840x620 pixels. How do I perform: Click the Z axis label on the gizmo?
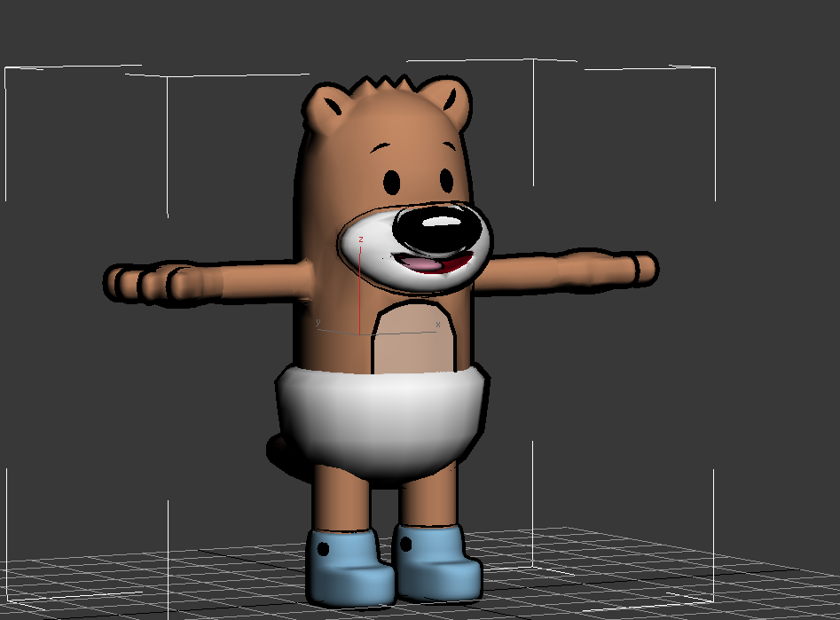pyautogui.click(x=360, y=239)
